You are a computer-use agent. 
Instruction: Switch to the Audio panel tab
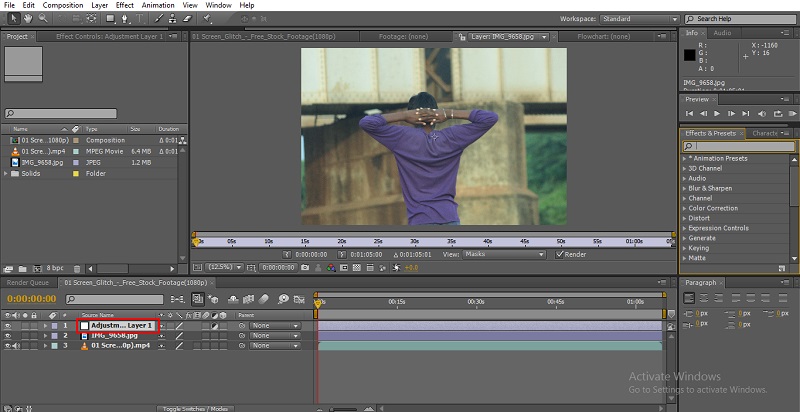(x=722, y=33)
